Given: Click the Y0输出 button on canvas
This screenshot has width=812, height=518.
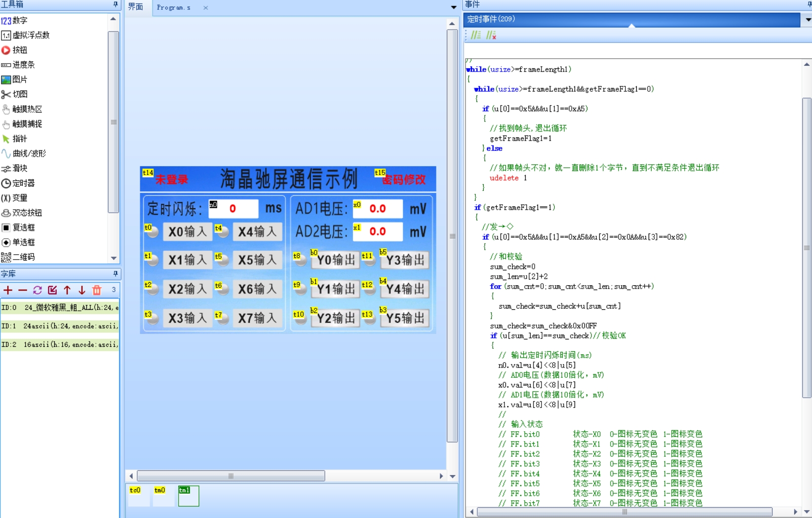Looking at the screenshot, I should pyautogui.click(x=336, y=260).
